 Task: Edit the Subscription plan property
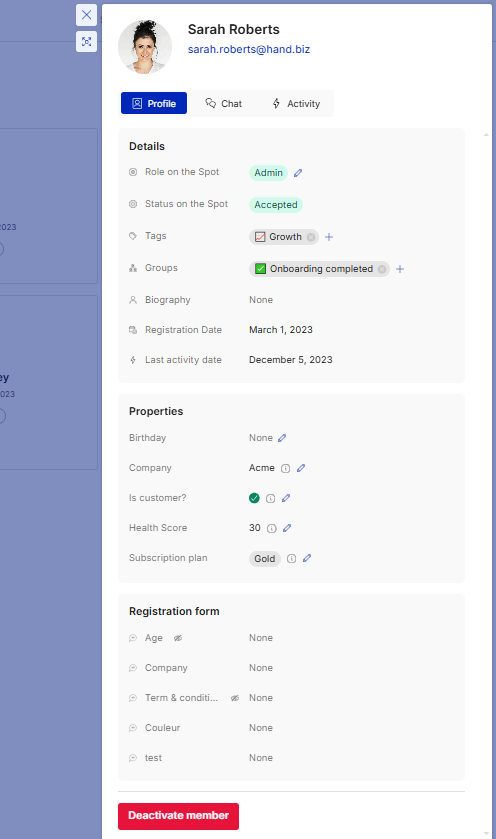[x=307, y=558]
